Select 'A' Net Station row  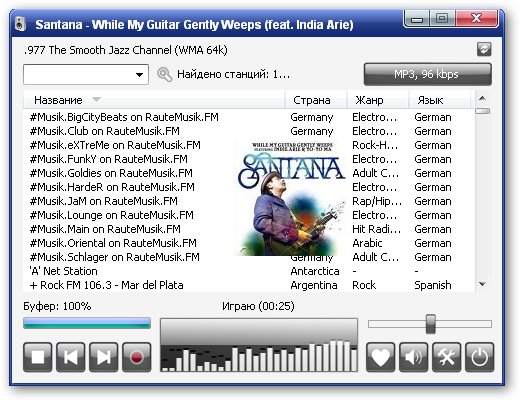point(249,271)
